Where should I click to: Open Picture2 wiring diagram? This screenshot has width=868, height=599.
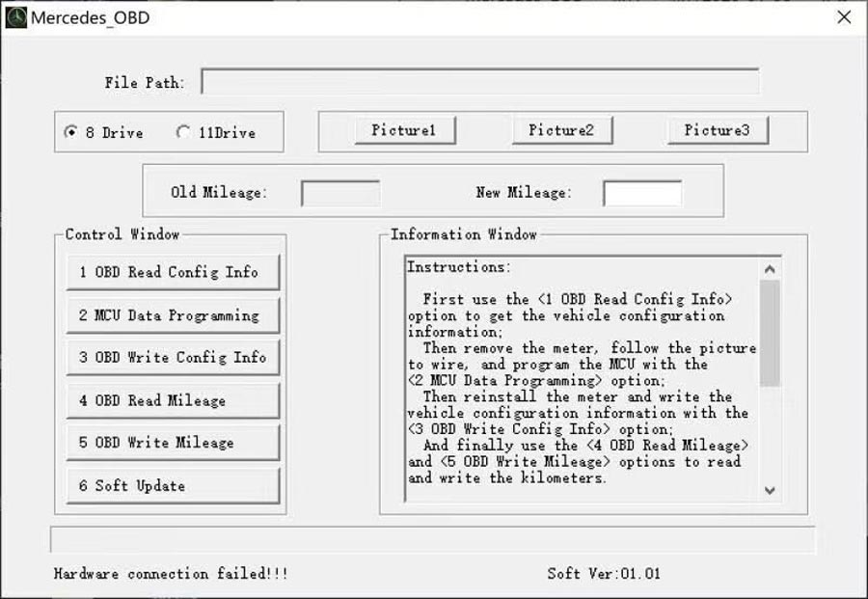[561, 130]
